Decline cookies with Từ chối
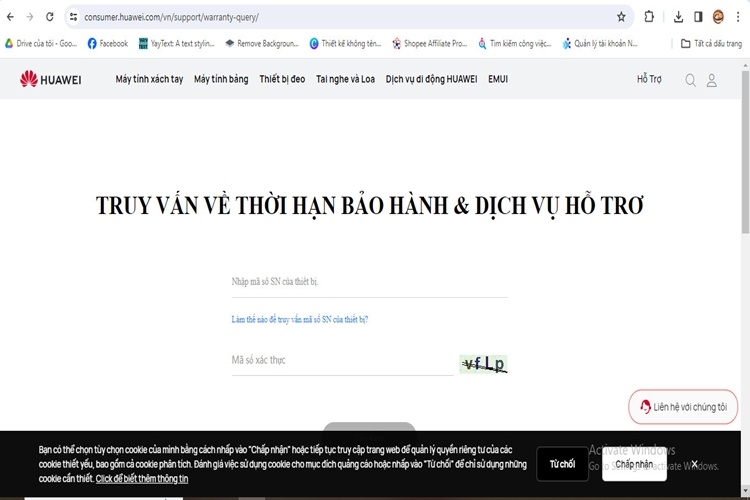Image resolution: width=750 pixels, height=500 pixels. (562, 464)
